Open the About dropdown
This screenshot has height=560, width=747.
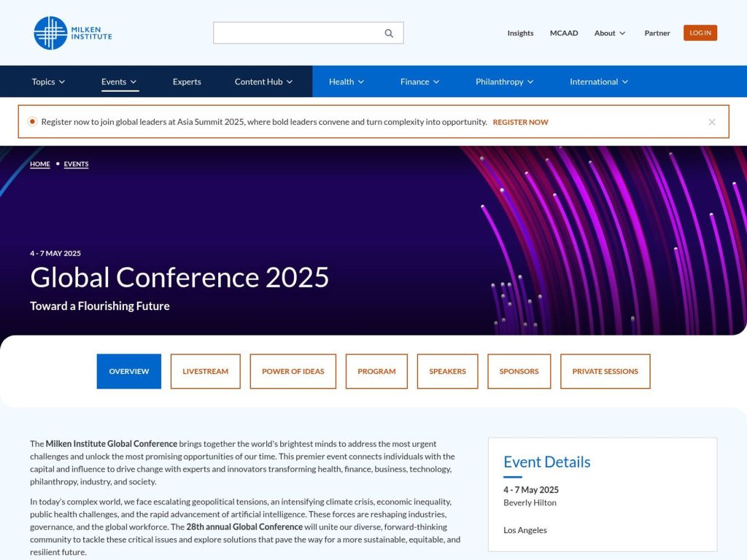pyautogui.click(x=610, y=33)
